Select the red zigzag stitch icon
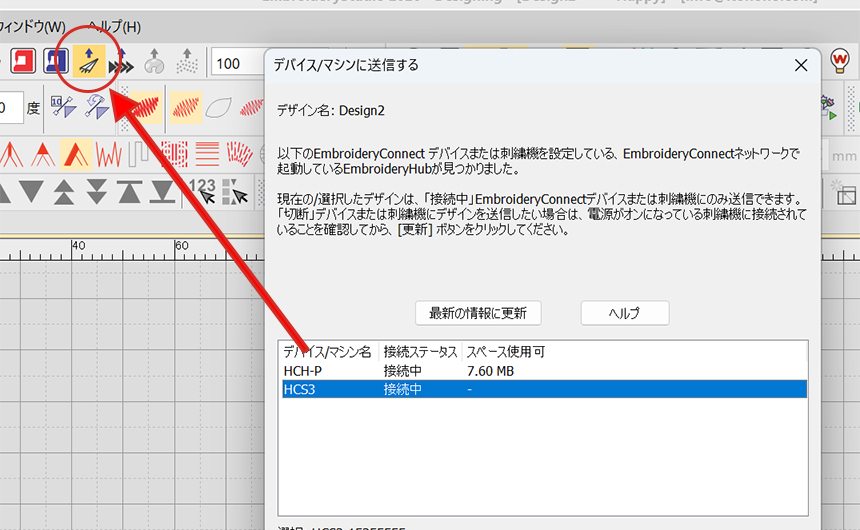860x530 pixels. pos(109,154)
